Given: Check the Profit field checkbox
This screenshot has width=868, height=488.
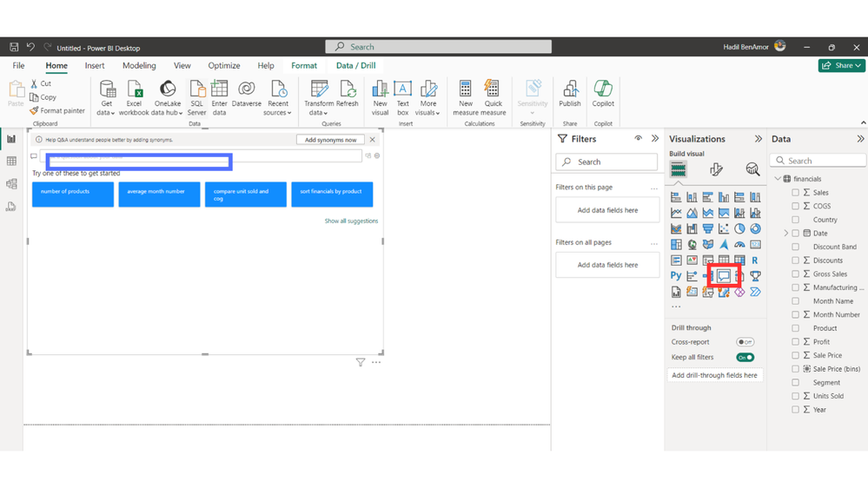Looking at the screenshot, I should [796, 342].
